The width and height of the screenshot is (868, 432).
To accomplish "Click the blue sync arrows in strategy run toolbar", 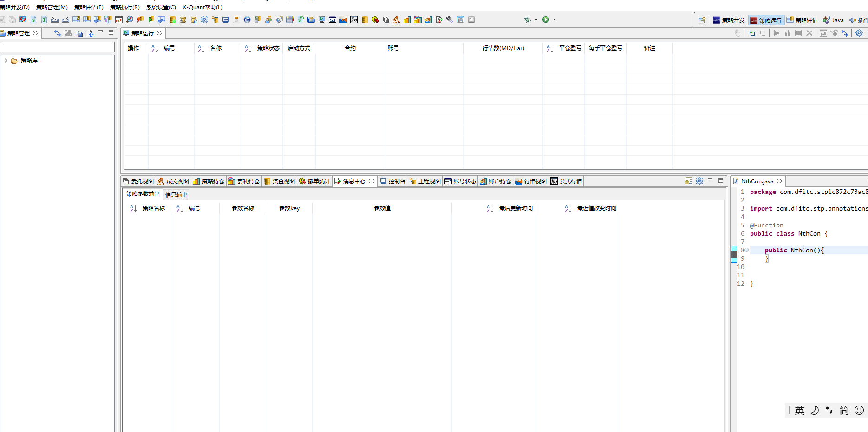I will (845, 33).
